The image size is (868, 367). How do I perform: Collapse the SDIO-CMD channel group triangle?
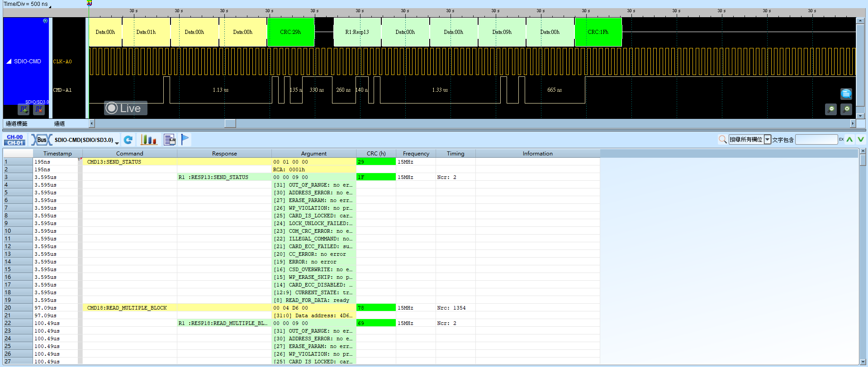pyautogui.click(x=9, y=61)
